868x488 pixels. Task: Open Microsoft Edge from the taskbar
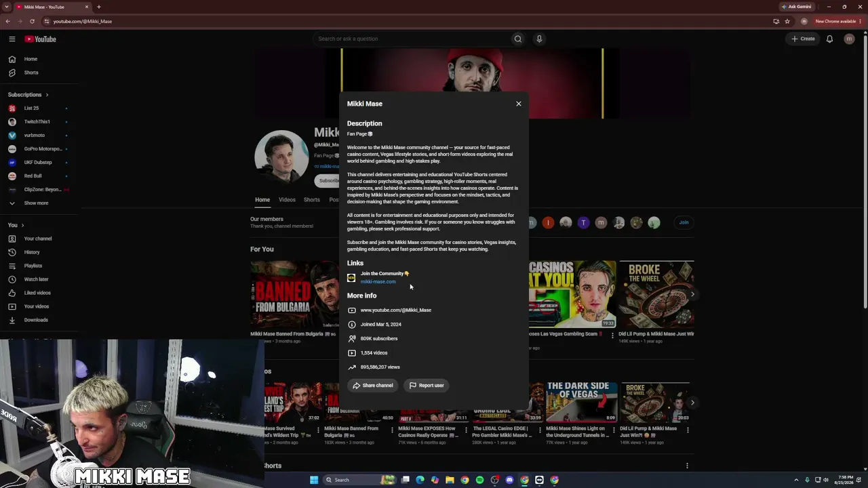click(420, 480)
